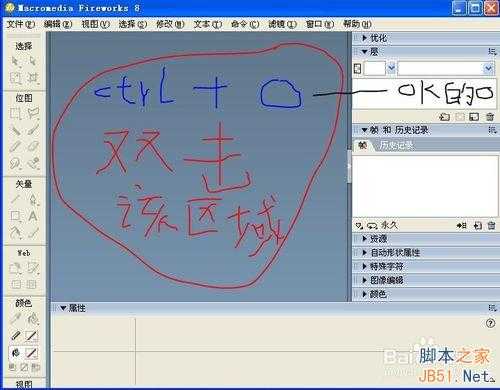Viewport: 500px width, 390px height.
Task: Select the Pen tool in the vector section
Action: point(33,200)
